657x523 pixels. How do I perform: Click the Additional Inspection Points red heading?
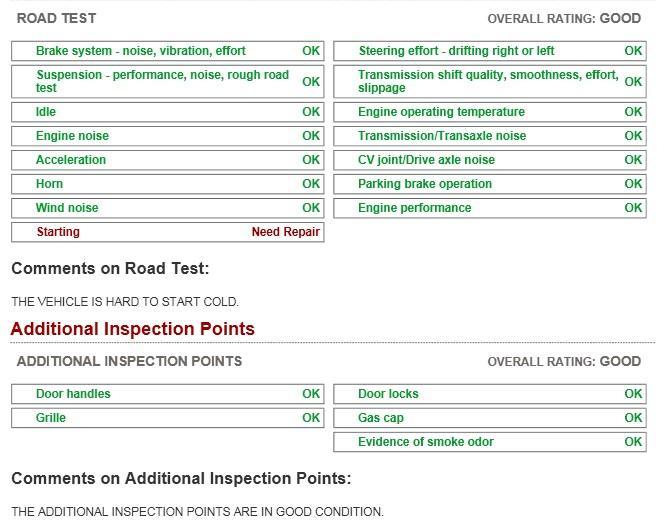pos(133,329)
